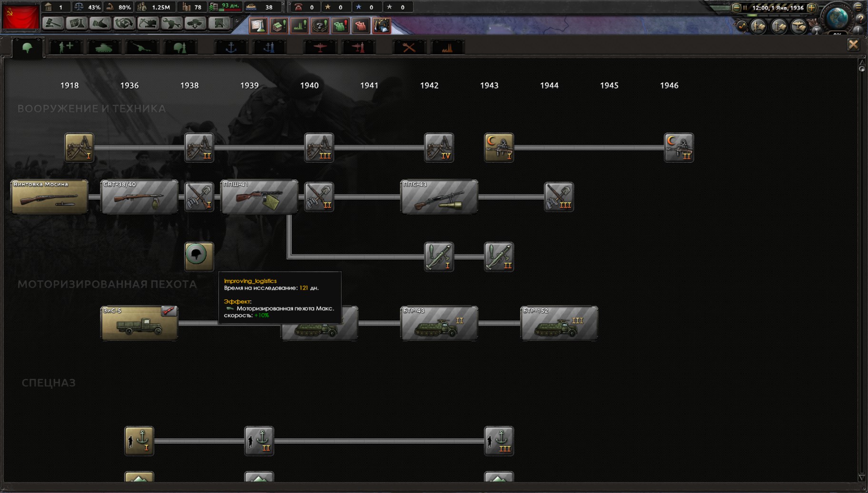Select Support Weapons II technology
This screenshot has width=868, height=493.
(199, 148)
